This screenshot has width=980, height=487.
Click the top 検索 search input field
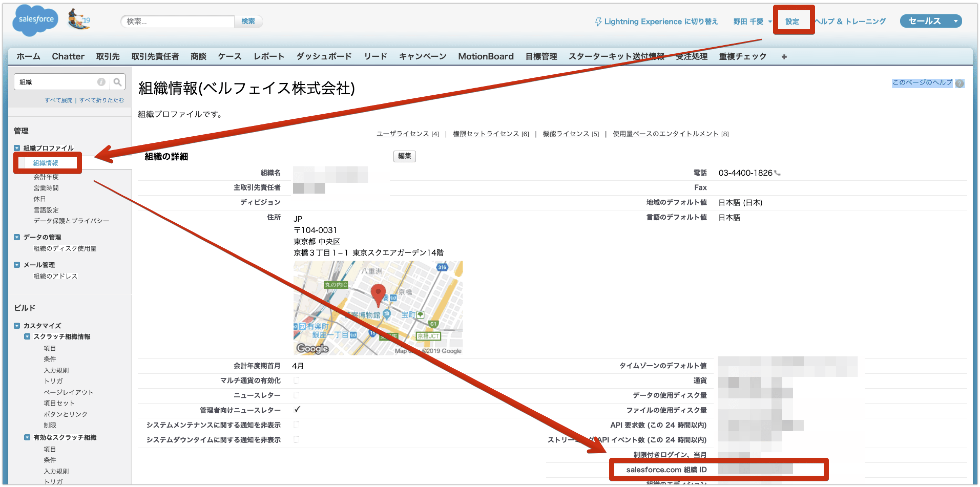tap(177, 21)
